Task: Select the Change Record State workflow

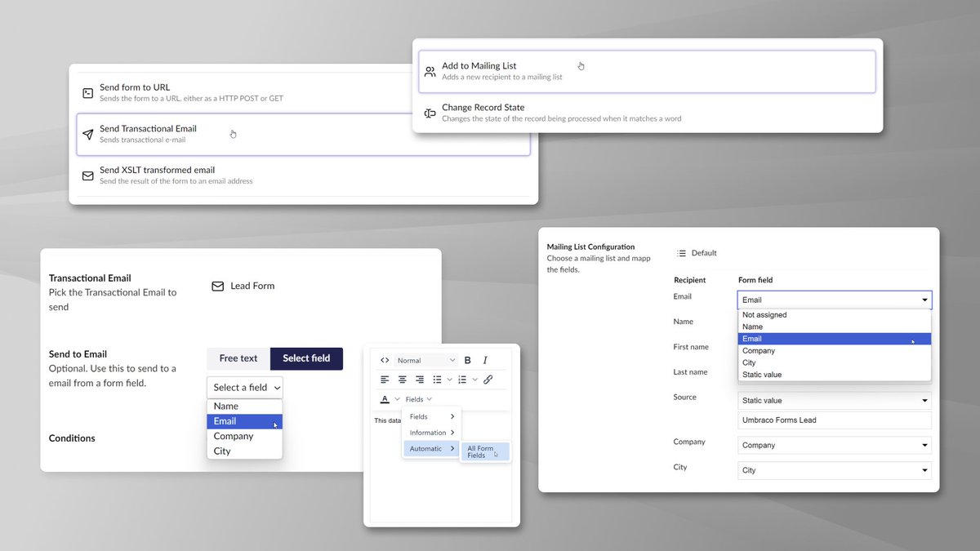Action: 647,113
